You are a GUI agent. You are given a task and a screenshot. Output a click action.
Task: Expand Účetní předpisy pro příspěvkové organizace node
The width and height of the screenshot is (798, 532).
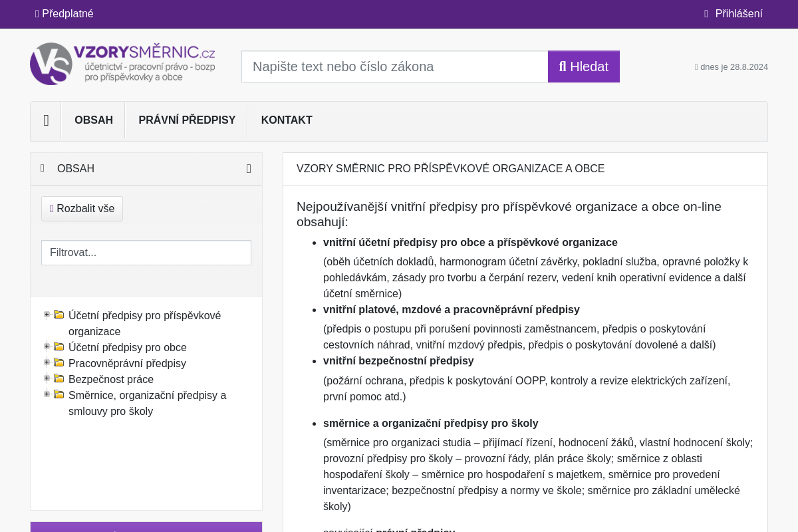[x=47, y=315]
